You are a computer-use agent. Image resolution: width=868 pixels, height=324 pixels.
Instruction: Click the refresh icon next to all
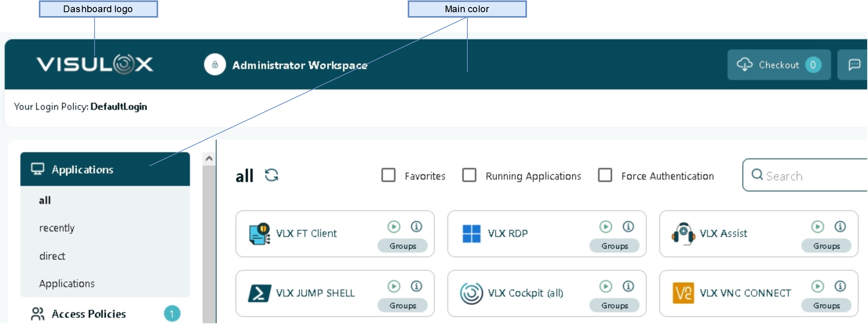point(271,175)
